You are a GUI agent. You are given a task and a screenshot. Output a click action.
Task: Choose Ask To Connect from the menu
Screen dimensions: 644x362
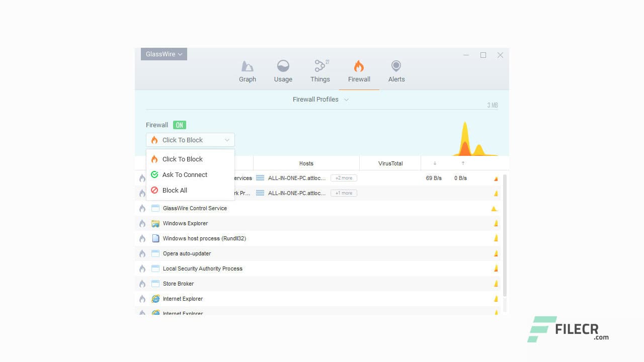[185, 174]
